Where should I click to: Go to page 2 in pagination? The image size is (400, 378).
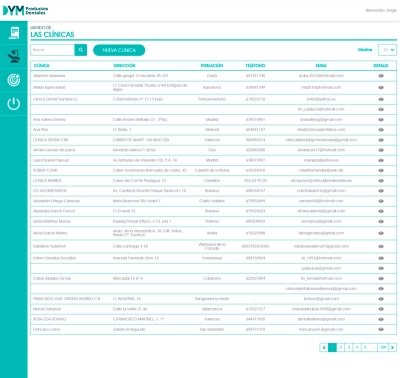pos(341,347)
